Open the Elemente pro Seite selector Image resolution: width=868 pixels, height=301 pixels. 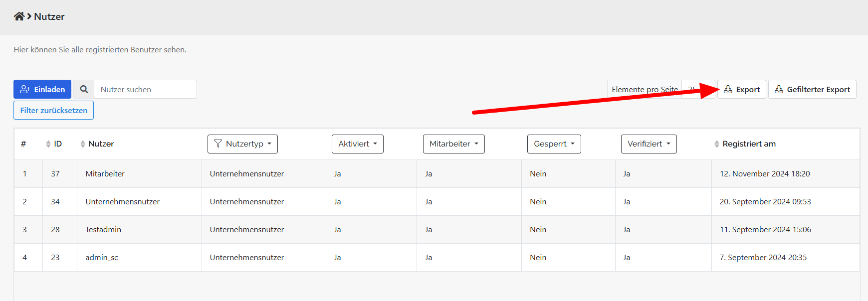click(x=692, y=89)
